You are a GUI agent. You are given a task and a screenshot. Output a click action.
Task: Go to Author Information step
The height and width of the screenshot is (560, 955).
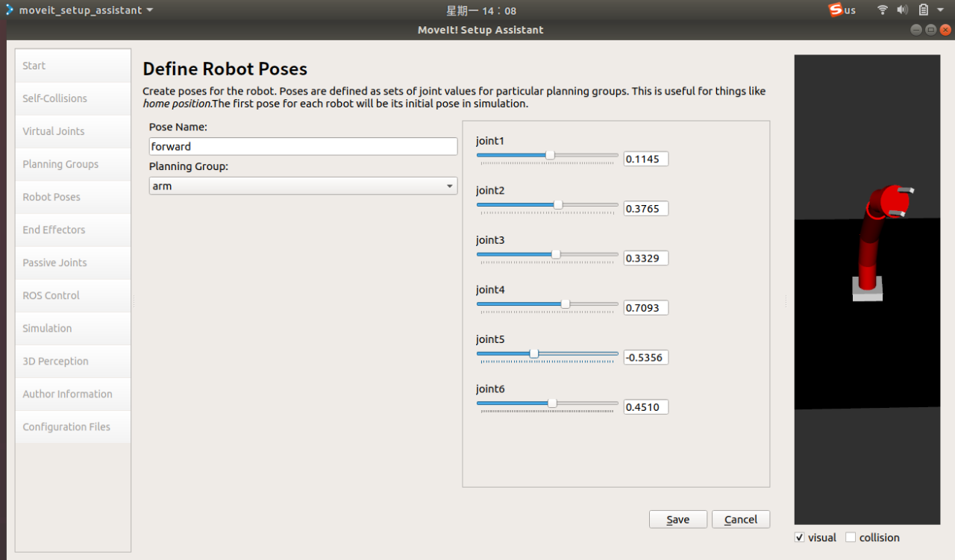coord(73,394)
